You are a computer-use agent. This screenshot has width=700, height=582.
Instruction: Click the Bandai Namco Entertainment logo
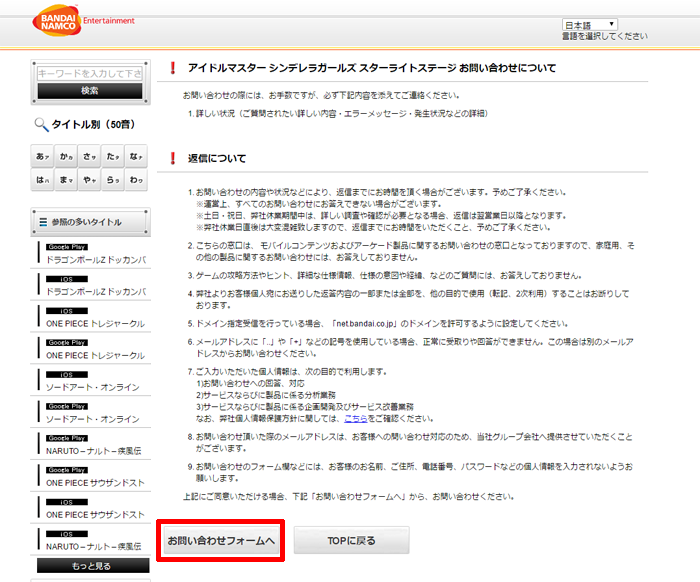point(83,21)
